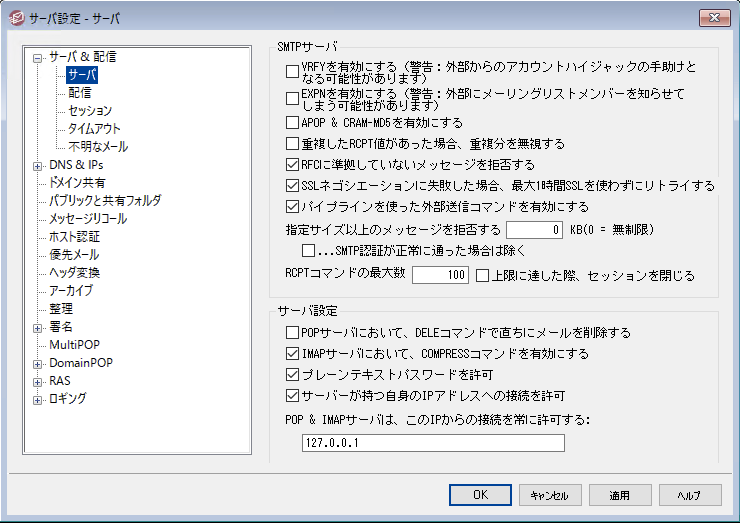Expand the DomainPOP tree node
This screenshot has width=740, height=523.
click(38, 363)
